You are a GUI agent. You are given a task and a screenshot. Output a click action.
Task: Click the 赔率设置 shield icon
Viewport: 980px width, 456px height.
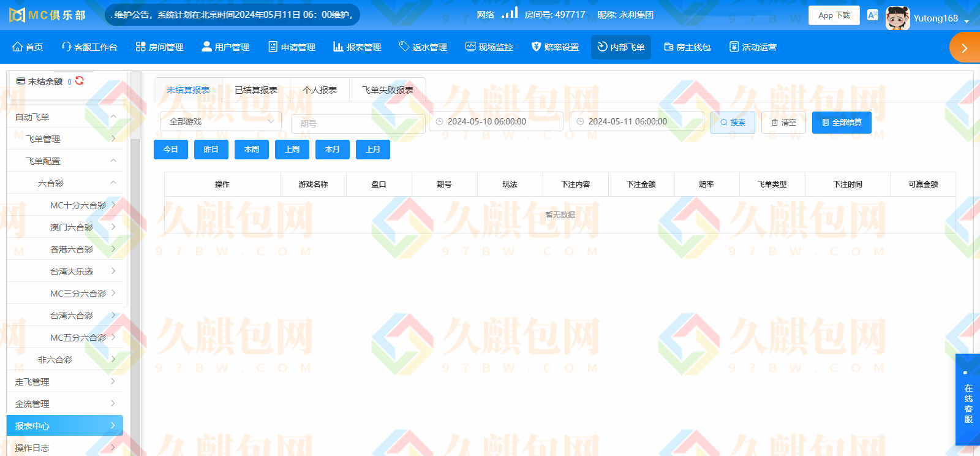click(536, 47)
